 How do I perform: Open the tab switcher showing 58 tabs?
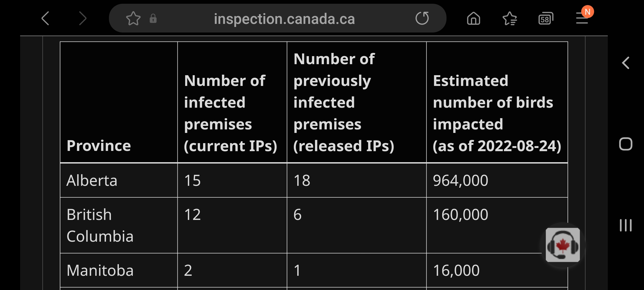[546, 19]
